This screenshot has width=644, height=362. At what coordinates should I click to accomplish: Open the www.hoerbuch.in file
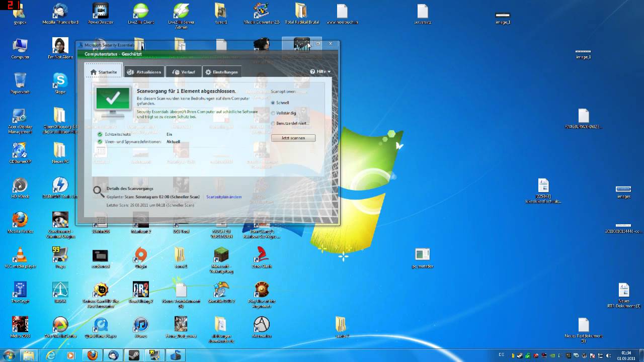coord(342,14)
